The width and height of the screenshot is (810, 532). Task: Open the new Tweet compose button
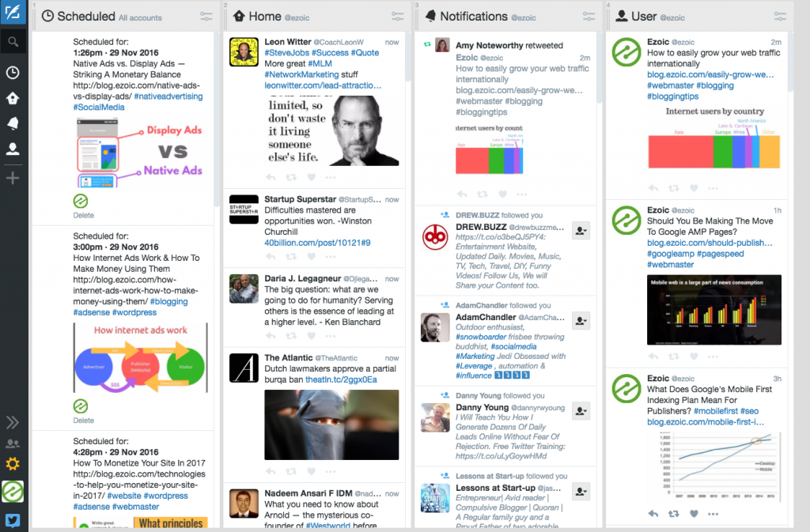point(13,12)
